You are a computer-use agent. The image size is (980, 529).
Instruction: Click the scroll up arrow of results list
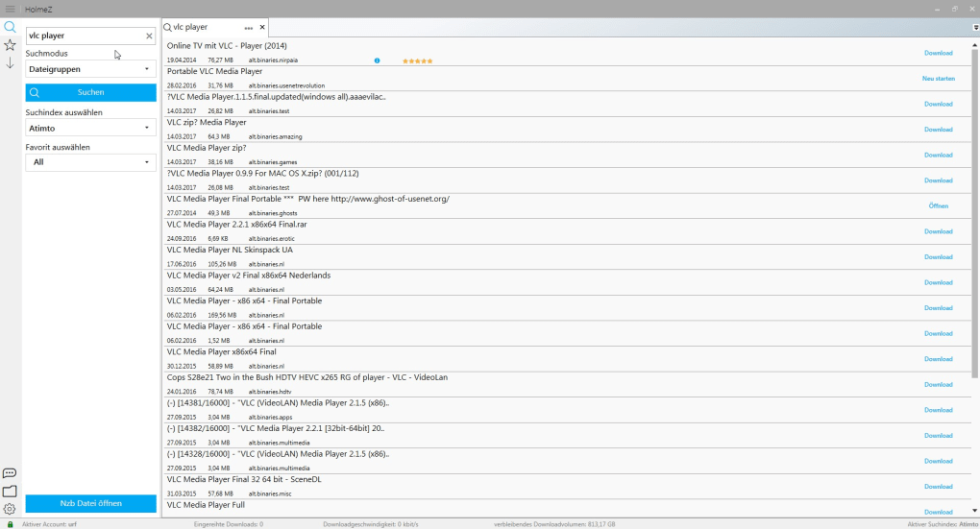click(x=974, y=45)
